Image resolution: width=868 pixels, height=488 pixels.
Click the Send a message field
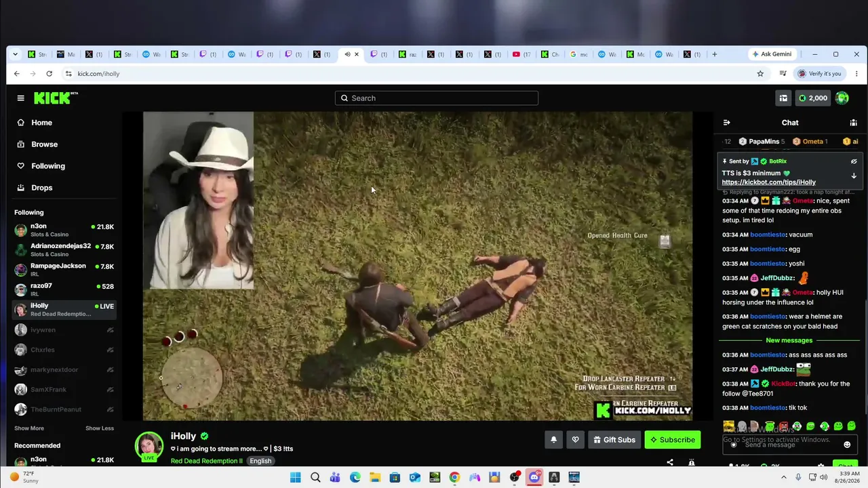click(x=790, y=445)
